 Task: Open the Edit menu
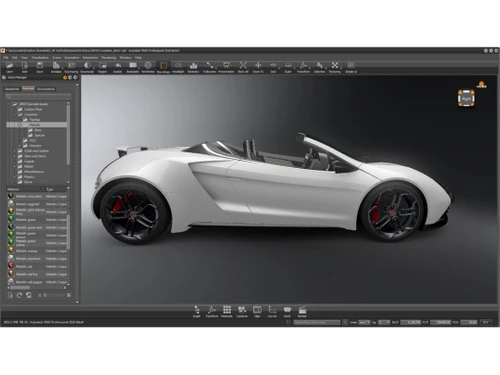15,58
